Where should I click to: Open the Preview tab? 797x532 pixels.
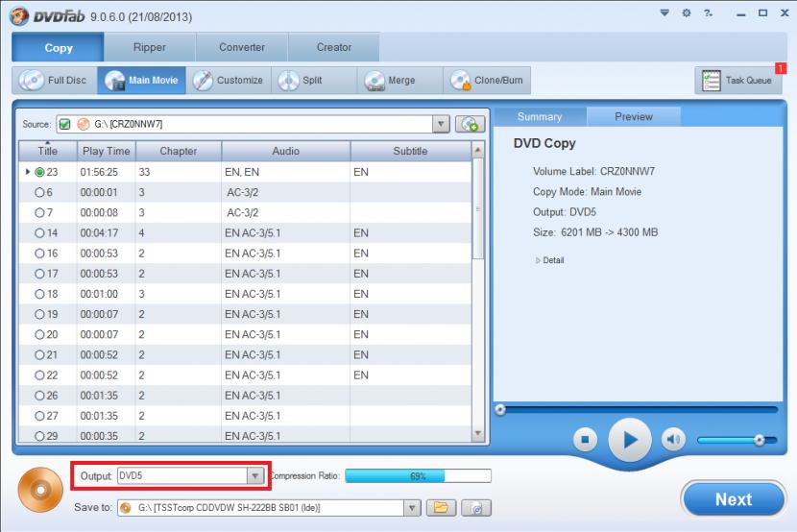click(634, 116)
